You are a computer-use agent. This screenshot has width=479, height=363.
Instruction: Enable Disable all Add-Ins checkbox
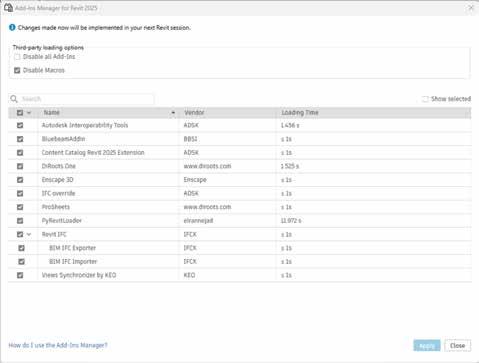click(x=17, y=57)
